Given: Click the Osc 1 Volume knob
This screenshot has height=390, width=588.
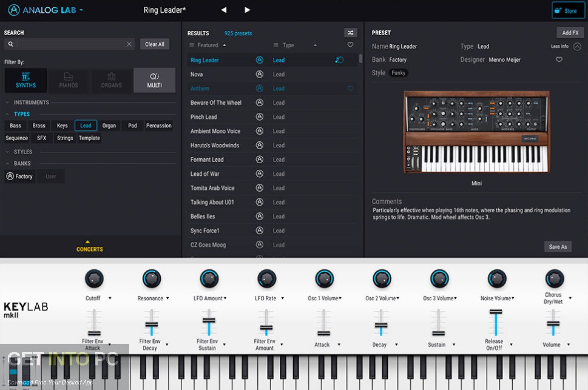Looking at the screenshot, I should (324, 279).
